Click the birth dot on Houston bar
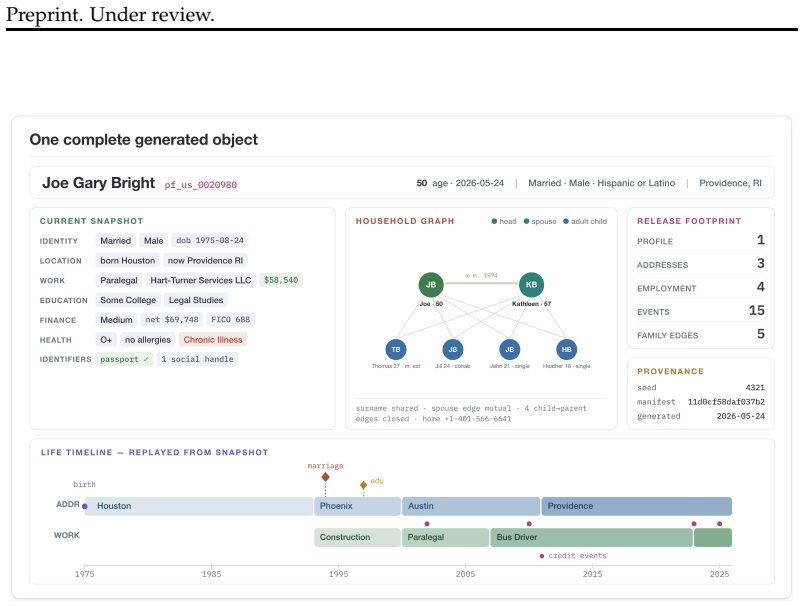Screen dimensions: 804x606 (x=85, y=507)
